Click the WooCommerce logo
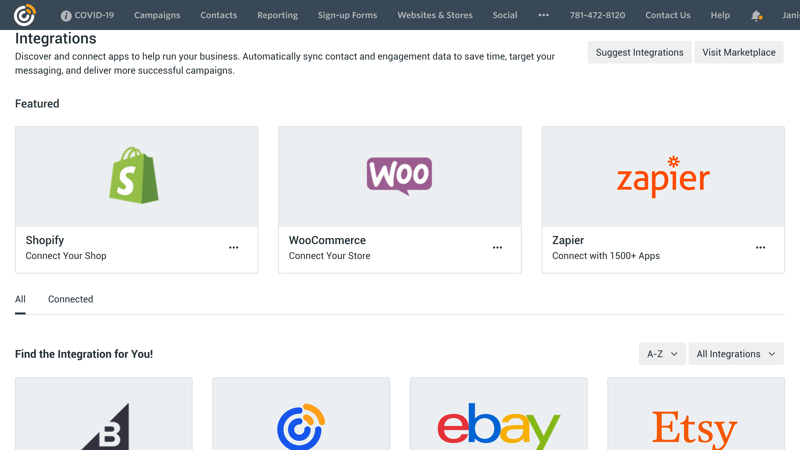The image size is (800, 450). pos(399,176)
